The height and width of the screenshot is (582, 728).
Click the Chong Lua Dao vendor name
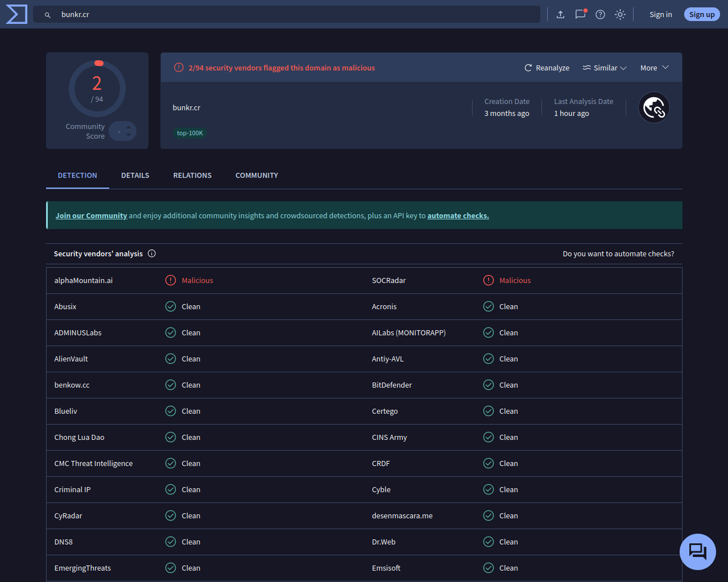[x=79, y=437]
